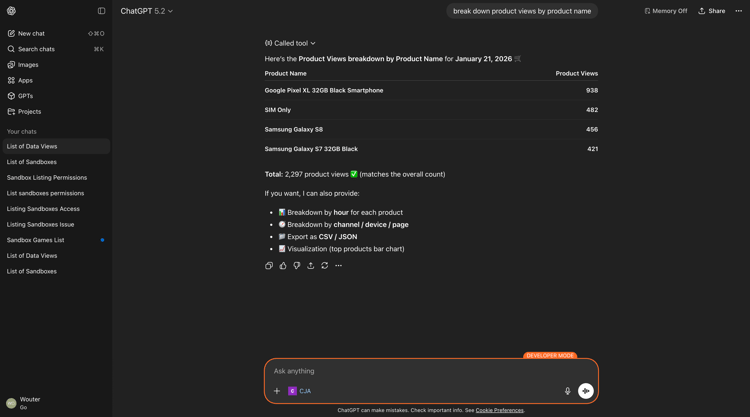Click the Samsung Galaxy S8 row name

tap(294, 130)
